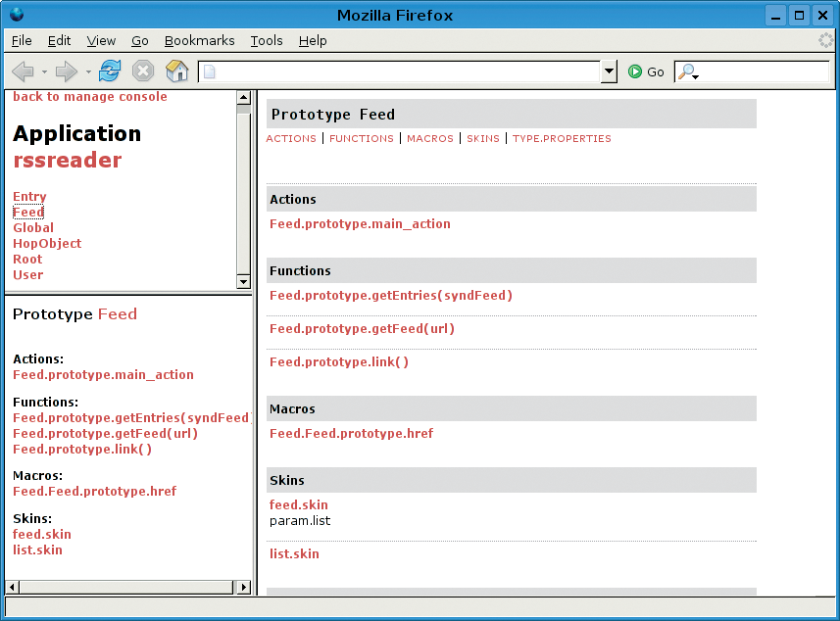
Task: Open Feed.prototype.getFeed(url) in the sidebar Functions list
Action: tap(106, 433)
